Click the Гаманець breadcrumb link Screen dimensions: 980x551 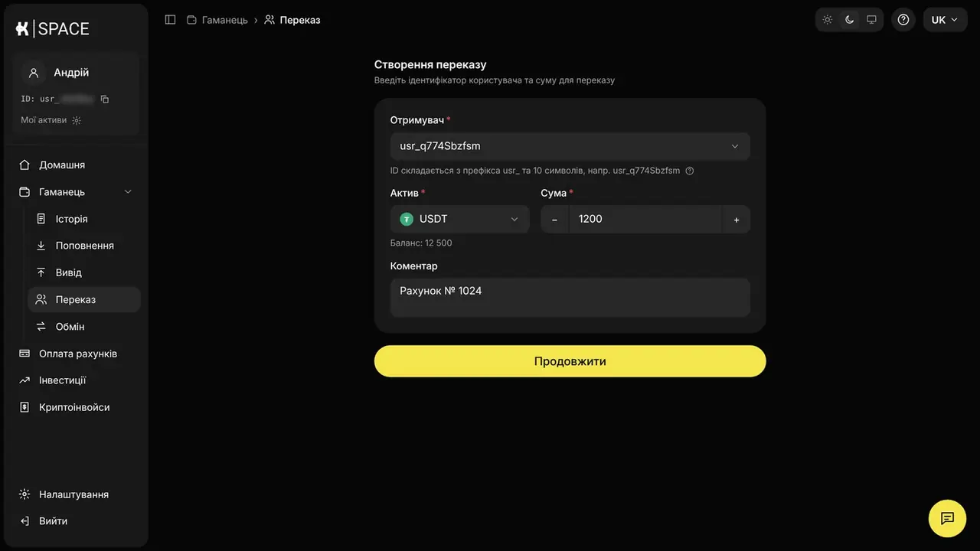click(x=217, y=20)
